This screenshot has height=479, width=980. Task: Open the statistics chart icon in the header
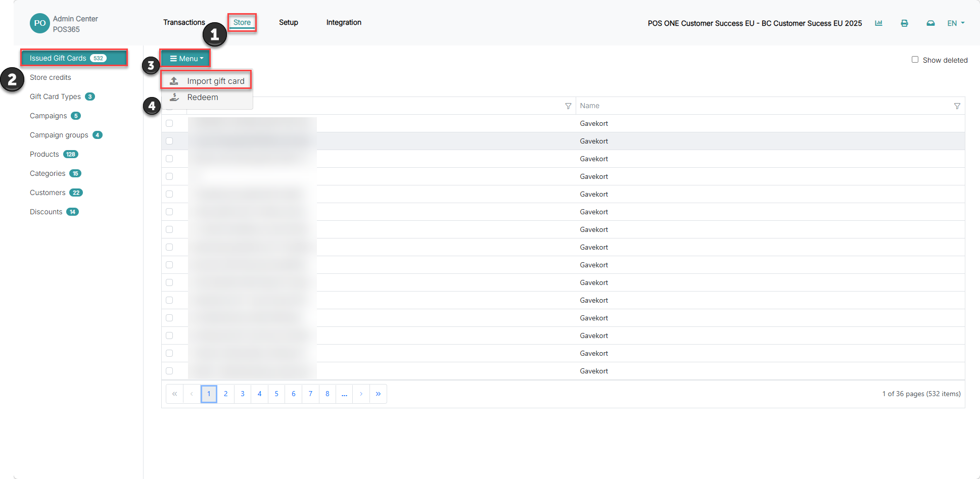point(878,23)
